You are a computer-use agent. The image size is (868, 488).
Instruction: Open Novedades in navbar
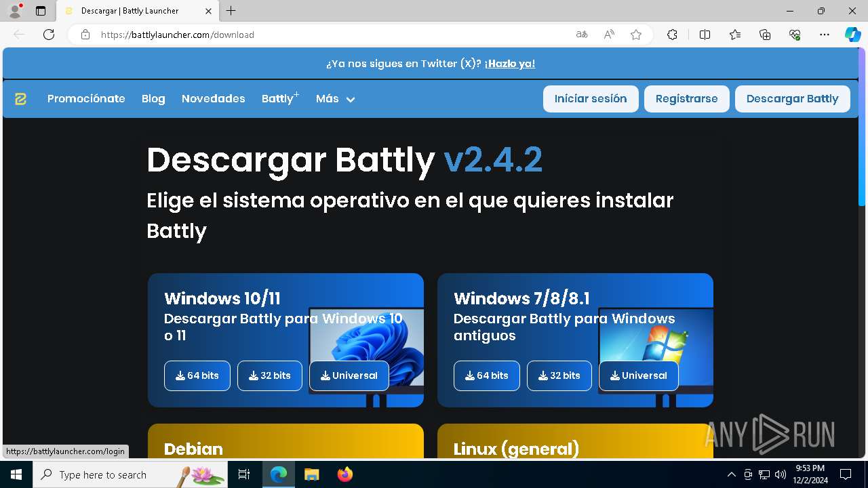(x=213, y=99)
